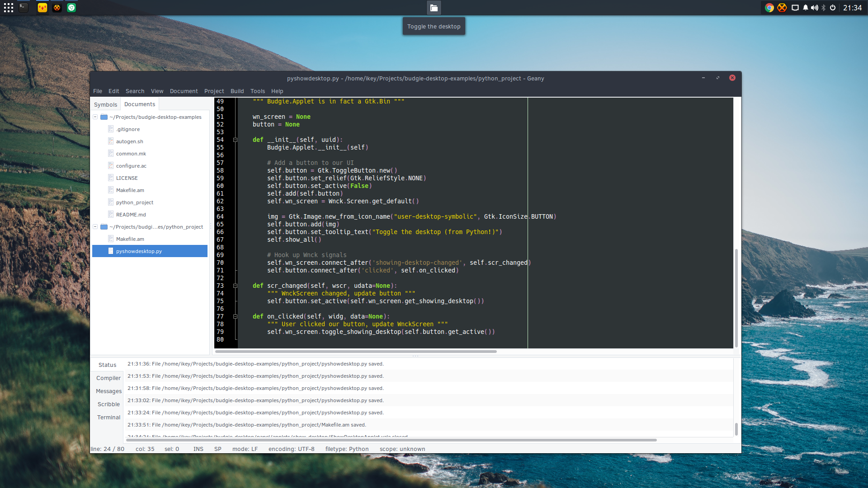Launch the terminal from the panel

24,8
